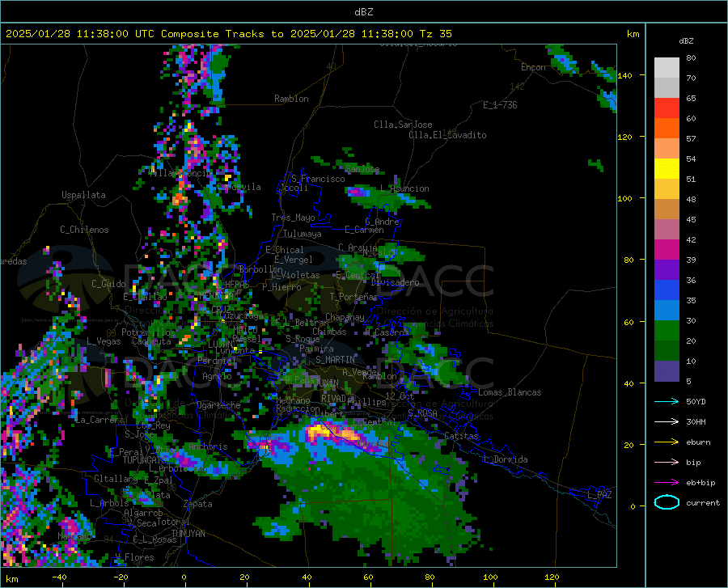728x588 pixels.
Task: Click the 'S_Francisco' map label
Action: [318, 179]
